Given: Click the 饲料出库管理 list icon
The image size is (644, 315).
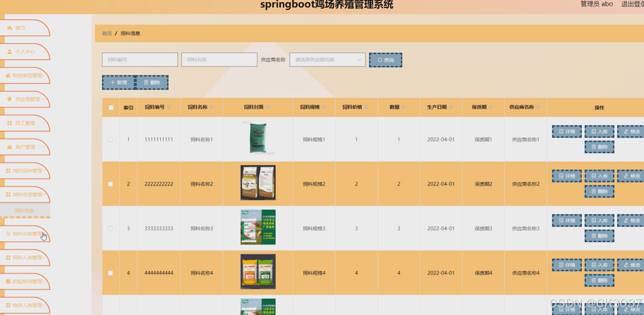Looking at the screenshot, I should pyautogui.click(x=10, y=233).
